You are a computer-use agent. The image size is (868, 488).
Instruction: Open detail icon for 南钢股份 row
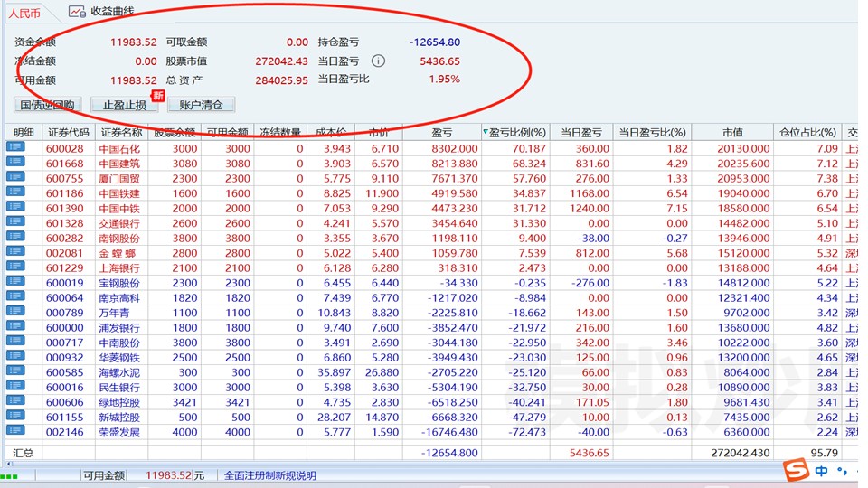[x=15, y=236]
